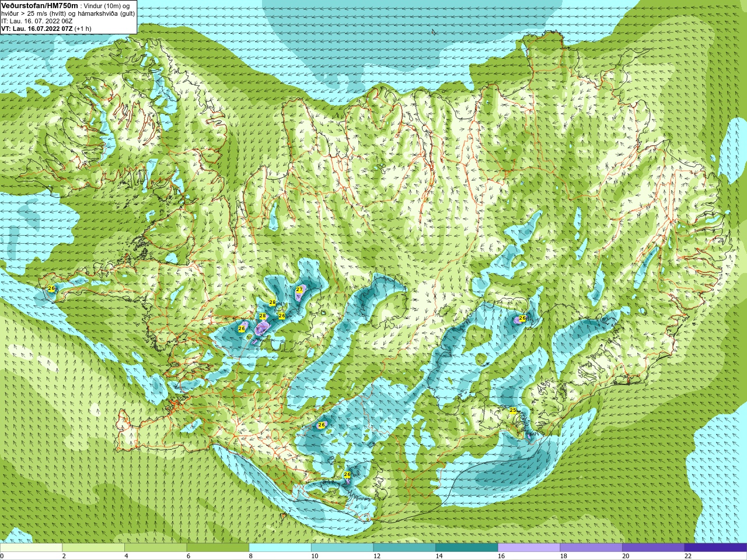Click the scale number 4
This screenshot has height=560, width=747.
click(126, 556)
